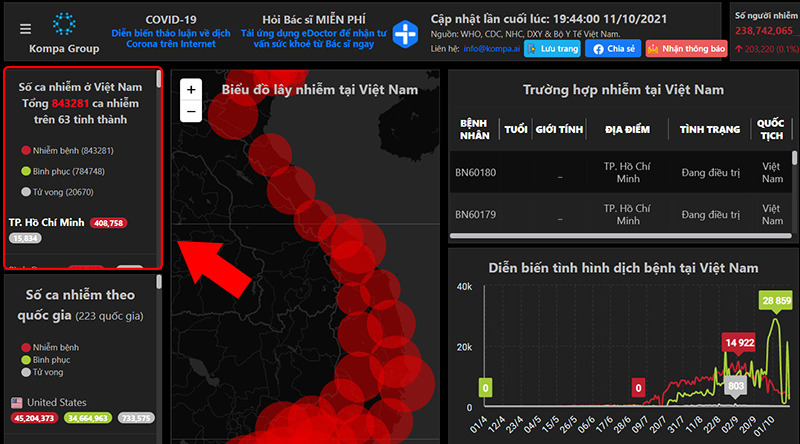Click the 803 chart data label

[735, 386]
